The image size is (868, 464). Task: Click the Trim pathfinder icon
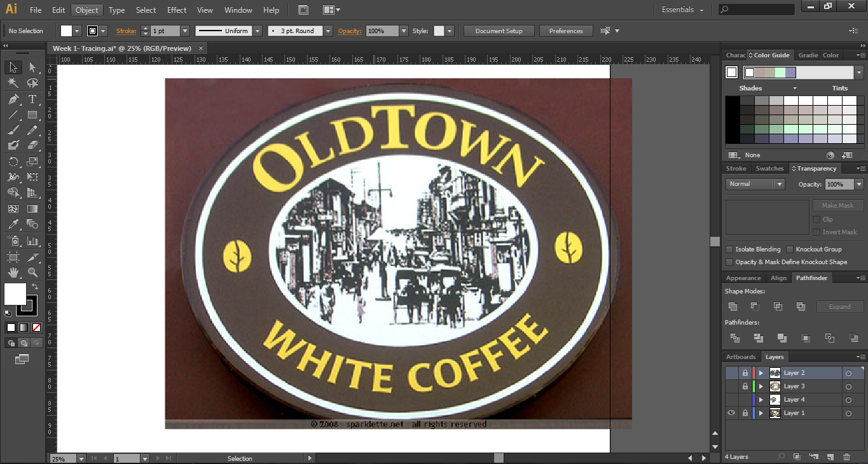758,338
